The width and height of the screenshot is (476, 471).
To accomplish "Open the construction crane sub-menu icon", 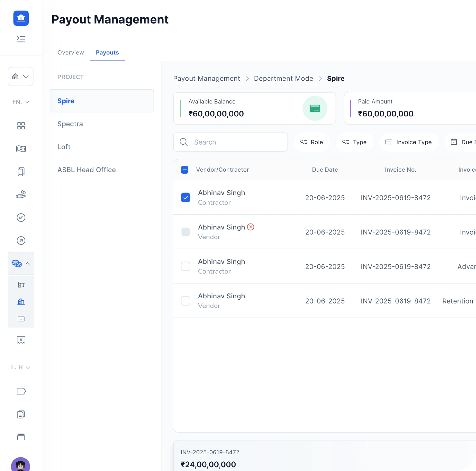I will click(21, 285).
